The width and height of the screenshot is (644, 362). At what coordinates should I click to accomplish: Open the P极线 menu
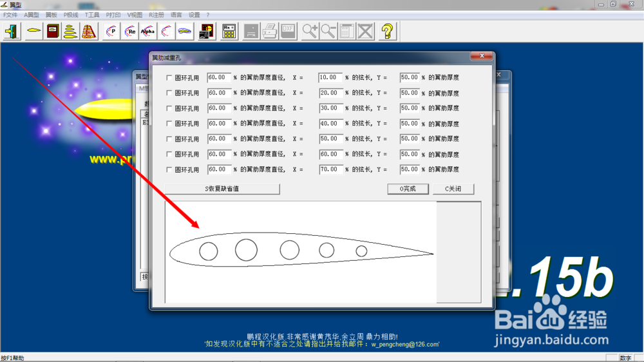tap(71, 15)
